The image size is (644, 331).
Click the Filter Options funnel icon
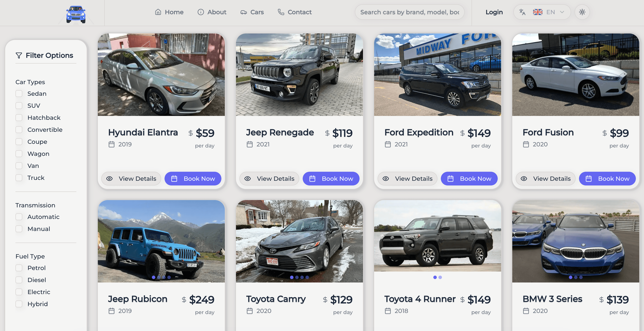pyautogui.click(x=19, y=55)
